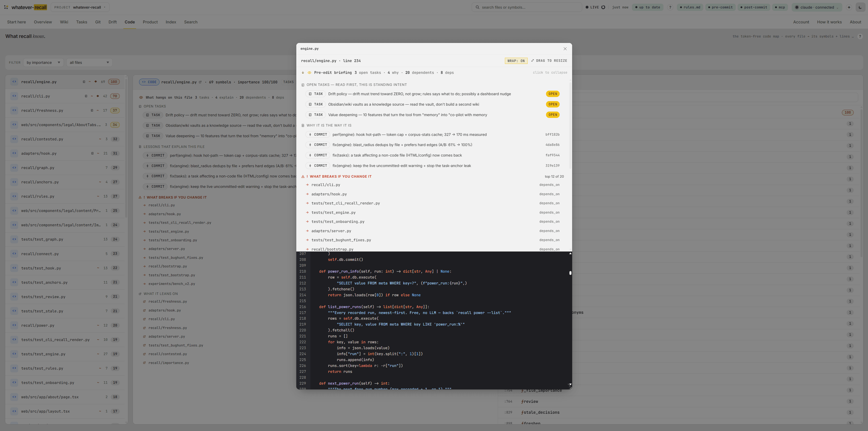The width and height of the screenshot is (868, 431).
Task: Open the Product tab
Action: pyautogui.click(x=150, y=22)
